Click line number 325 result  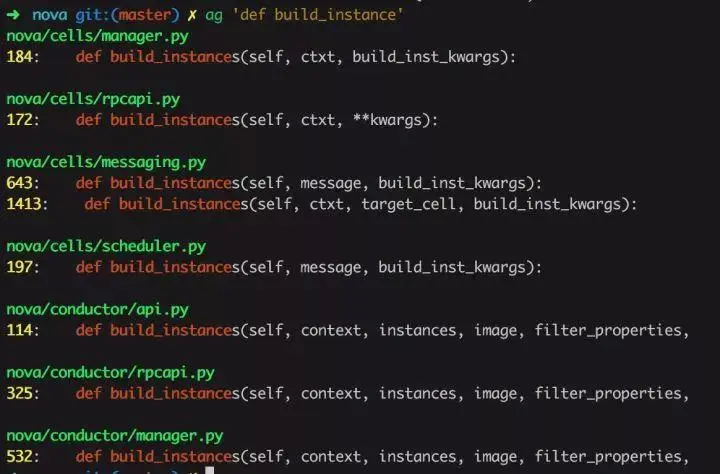pyautogui.click(x=19, y=394)
